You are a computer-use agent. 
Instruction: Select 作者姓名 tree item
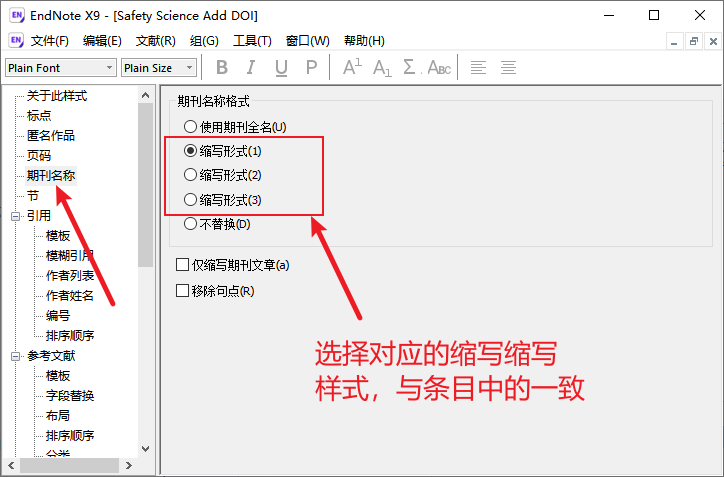[70, 296]
